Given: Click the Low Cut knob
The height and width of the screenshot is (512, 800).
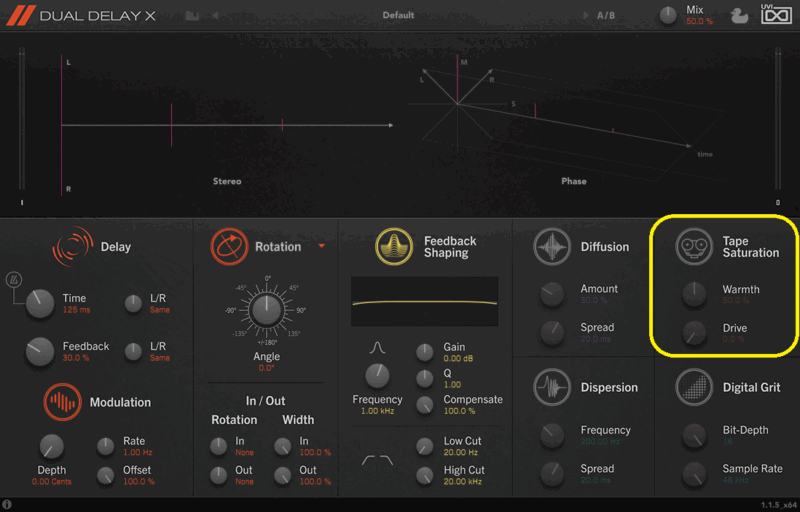Looking at the screenshot, I should pos(424,447).
